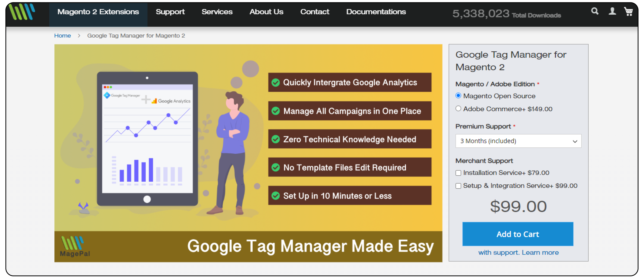Image resolution: width=644 pixels, height=278 pixels.
Task: Click the $99.00 price text
Action: point(518,207)
